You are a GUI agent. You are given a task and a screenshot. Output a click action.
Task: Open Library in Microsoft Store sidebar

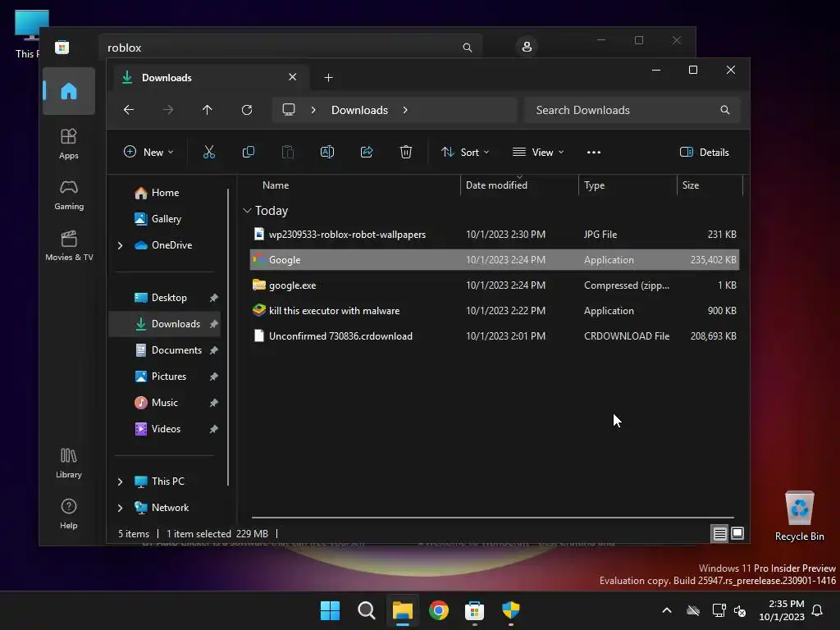pyautogui.click(x=69, y=463)
